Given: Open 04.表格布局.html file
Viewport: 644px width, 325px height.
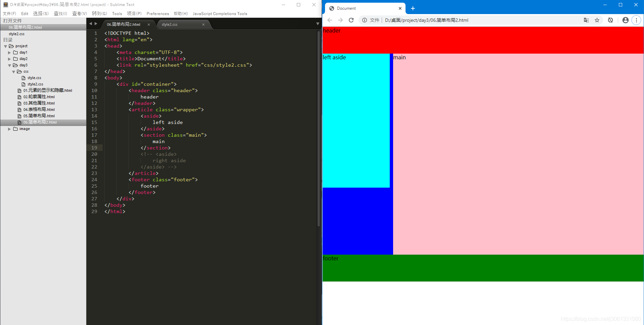Looking at the screenshot, I should tap(39, 110).
